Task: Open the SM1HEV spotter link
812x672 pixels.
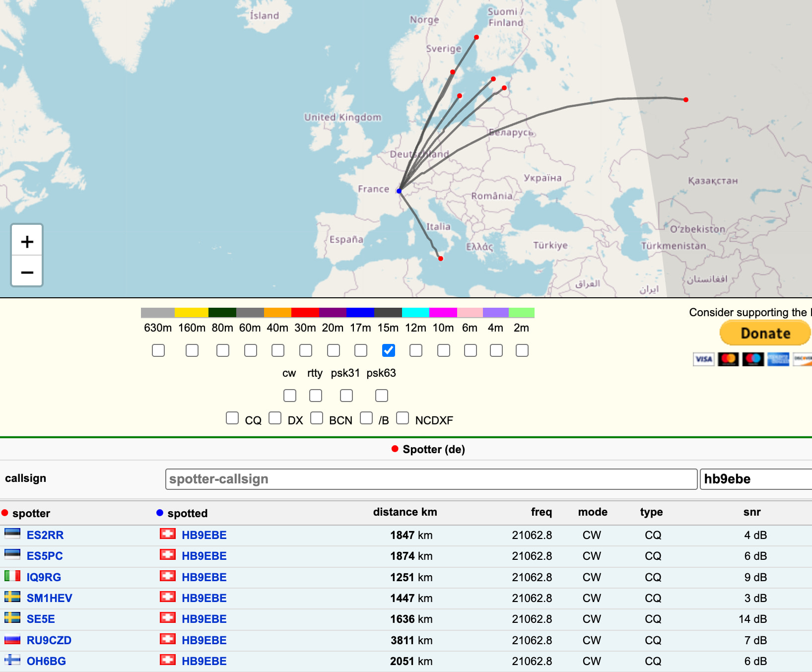Action: tap(49, 598)
